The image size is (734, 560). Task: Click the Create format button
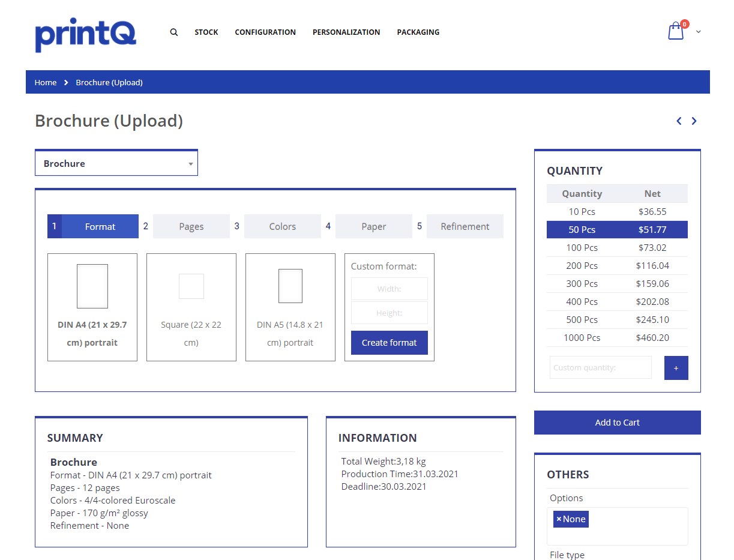[389, 343]
